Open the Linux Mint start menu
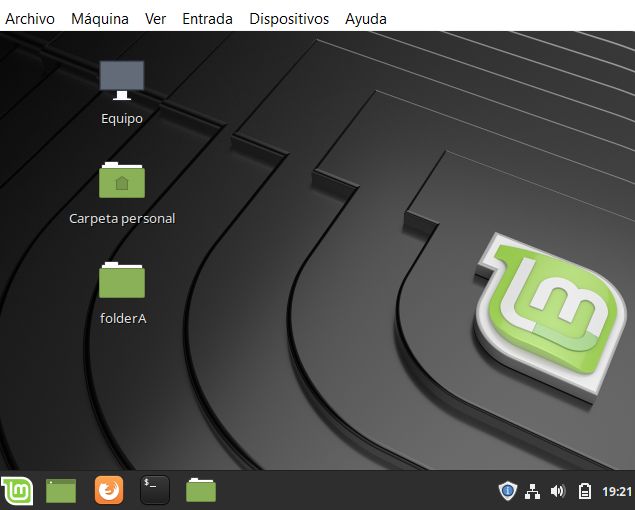 (17, 491)
